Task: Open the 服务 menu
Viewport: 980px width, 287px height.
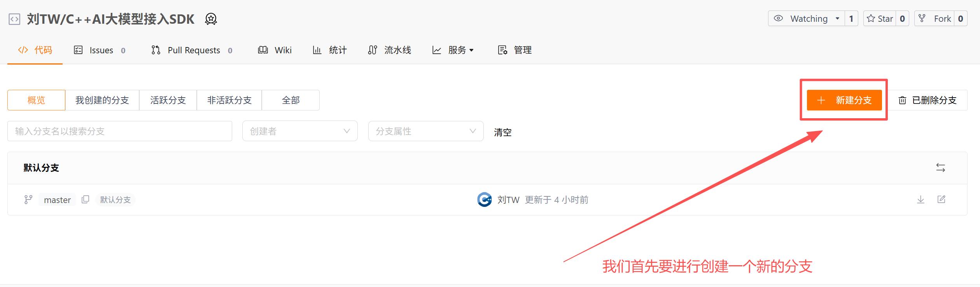Action: (x=453, y=50)
